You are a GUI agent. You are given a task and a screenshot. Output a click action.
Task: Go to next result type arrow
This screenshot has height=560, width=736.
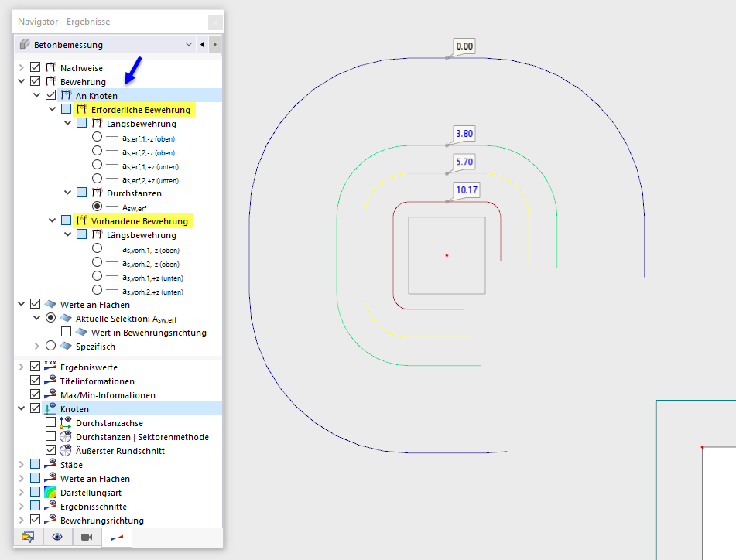215,45
